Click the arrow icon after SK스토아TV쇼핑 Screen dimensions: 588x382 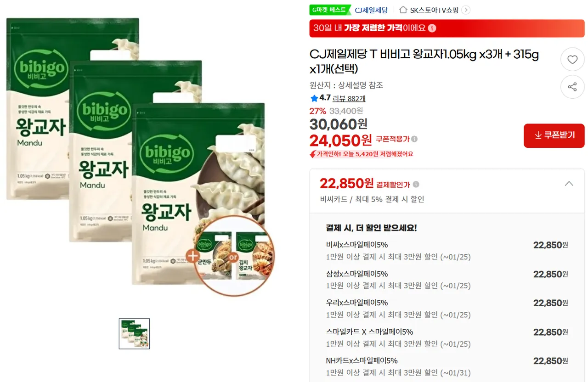[x=465, y=10]
